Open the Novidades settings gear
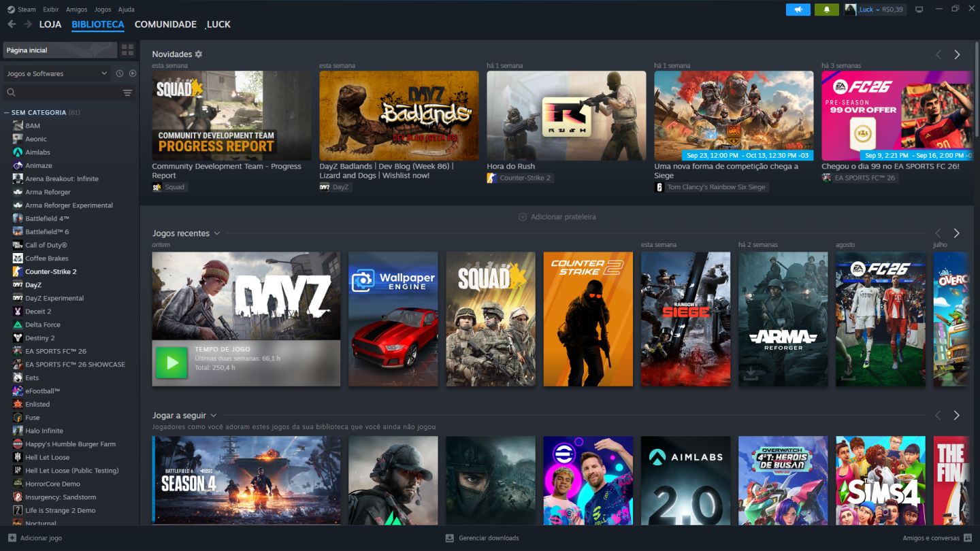Viewport: 980px width, 551px height. pos(199,54)
